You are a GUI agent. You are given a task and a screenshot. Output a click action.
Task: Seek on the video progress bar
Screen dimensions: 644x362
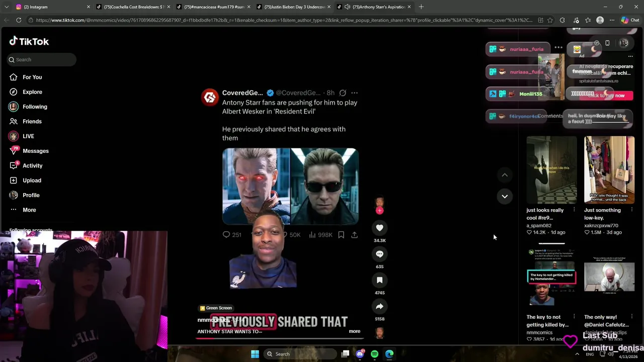[x=279, y=338]
